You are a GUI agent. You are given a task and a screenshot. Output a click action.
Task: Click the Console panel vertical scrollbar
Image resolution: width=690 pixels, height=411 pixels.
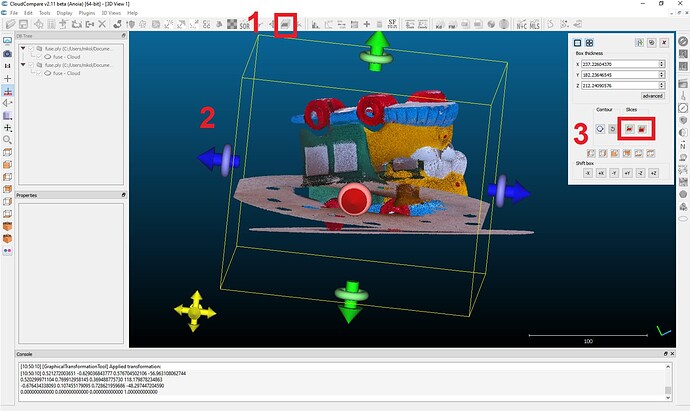(668, 382)
